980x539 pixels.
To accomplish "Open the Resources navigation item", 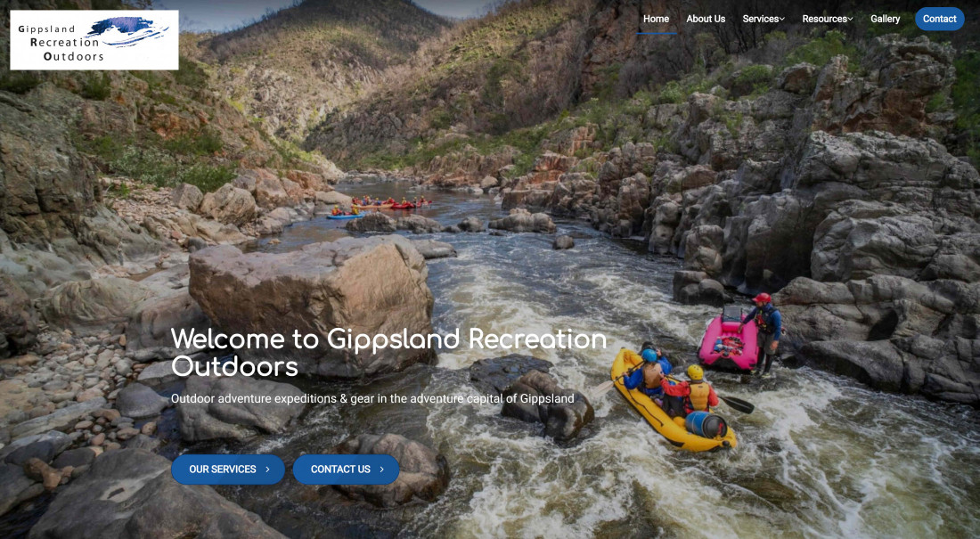I will point(827,19).
